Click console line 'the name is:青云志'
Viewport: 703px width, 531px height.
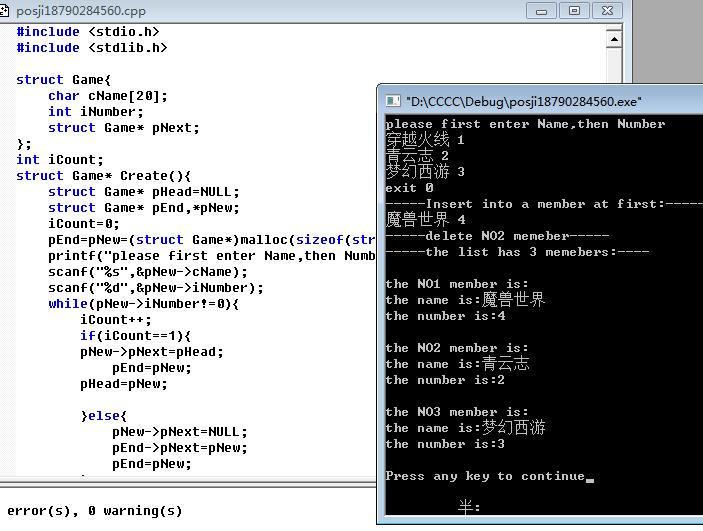tap(457, 364)
